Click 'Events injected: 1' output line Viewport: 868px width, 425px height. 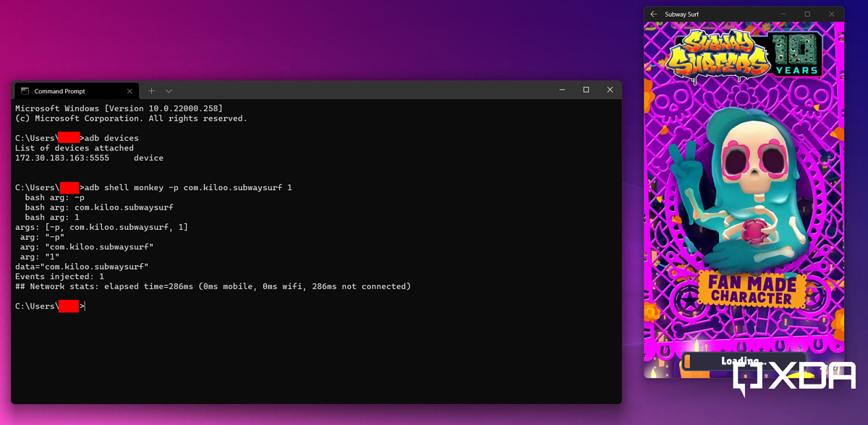point(59,276)
